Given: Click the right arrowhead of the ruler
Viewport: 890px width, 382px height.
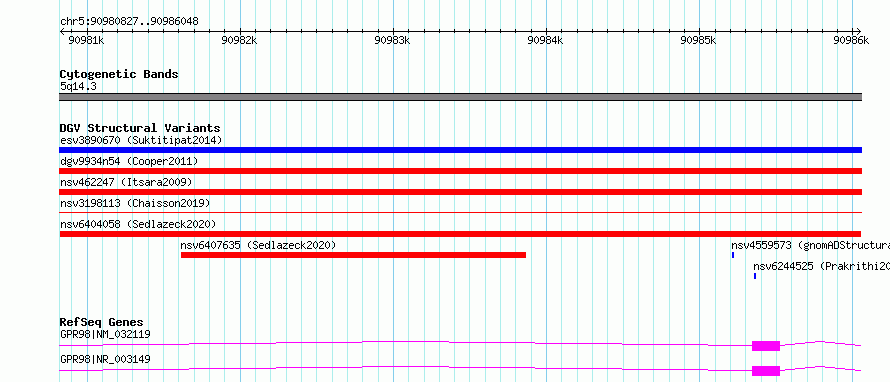Looking at the screenshot, I should click(x=859, y=31).
